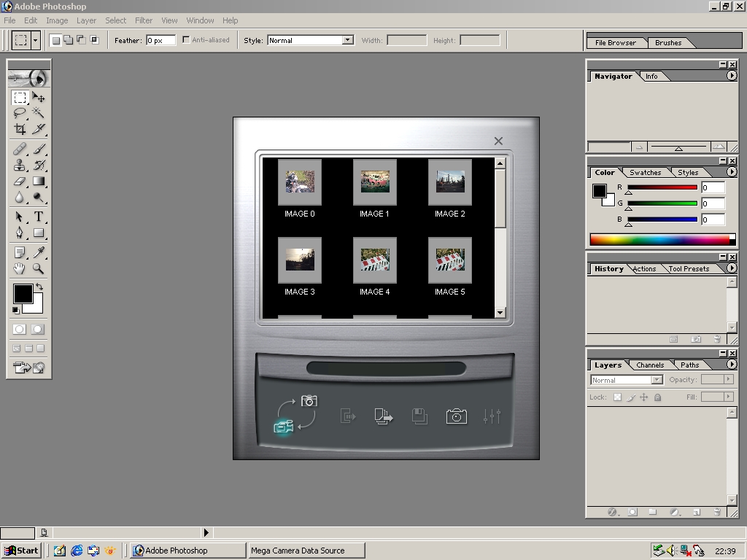Open the layer blend mode dropdown
The width and height of the screenshot is (747, 560).
coord(657,379)
